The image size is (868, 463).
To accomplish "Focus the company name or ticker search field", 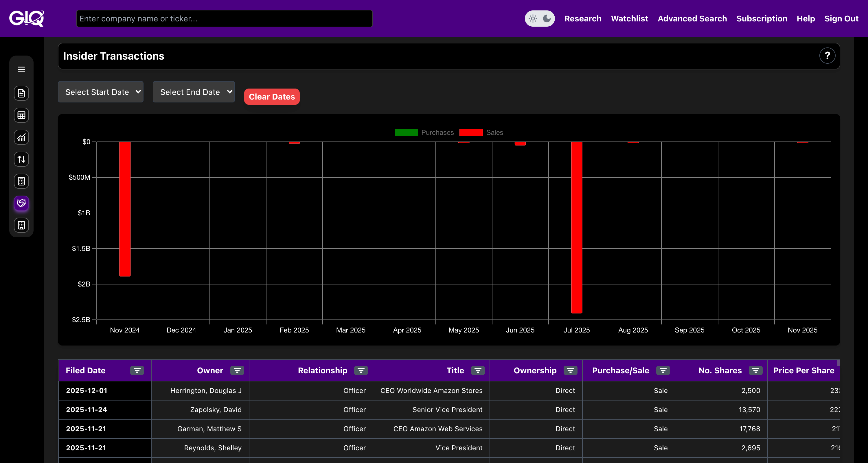I will point(224,19).
